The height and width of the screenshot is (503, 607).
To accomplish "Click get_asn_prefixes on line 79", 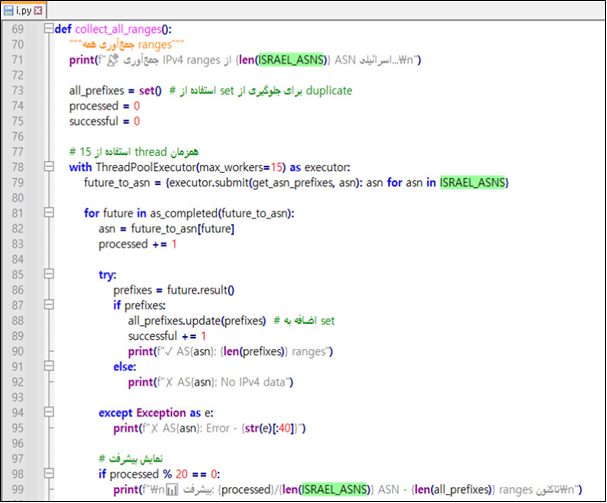I will tap(293, 183).
